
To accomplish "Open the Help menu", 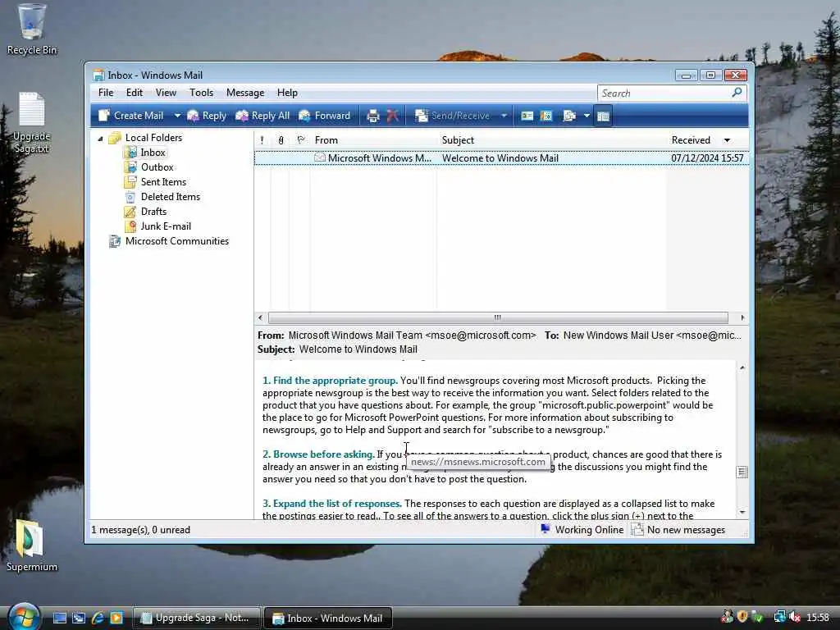I will 287,93.
